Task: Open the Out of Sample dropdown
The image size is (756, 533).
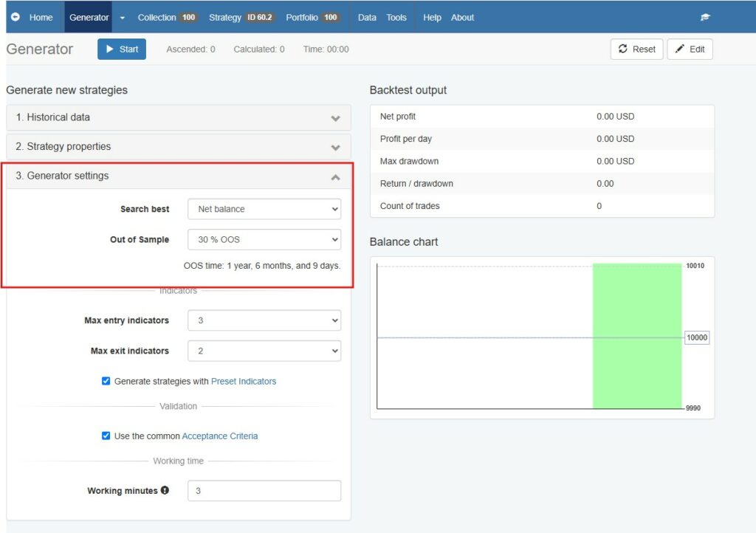Action: pyautogui.click(x=264, y=239)
